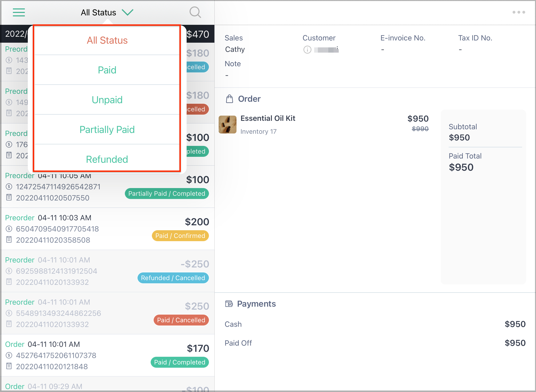Click the receipt icon under the 10:03 AM Preorder
This screenshot has height=392, width=536.
[9, 240]
